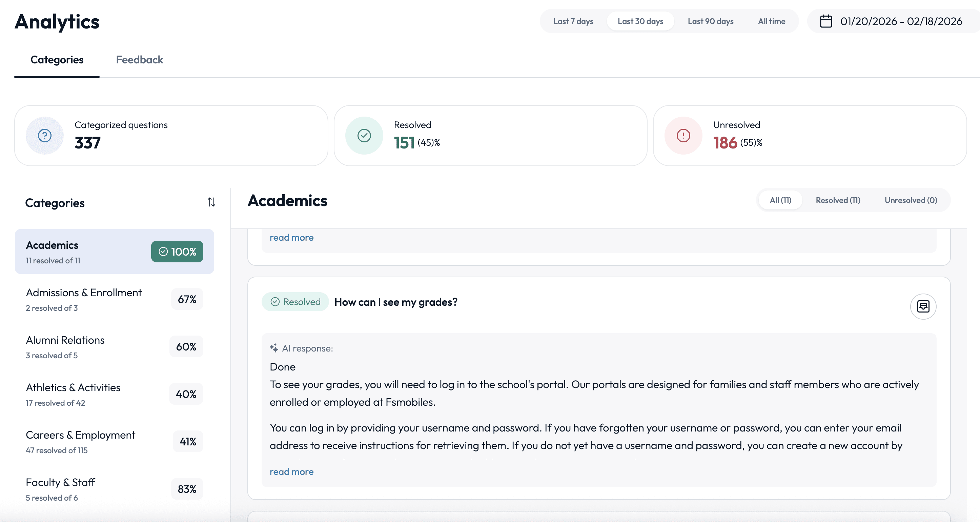Click read more in the upper question card
Image resolution: width=980 pixels, height=522 pixels.
pyautogui.click(x=291, y=237)
